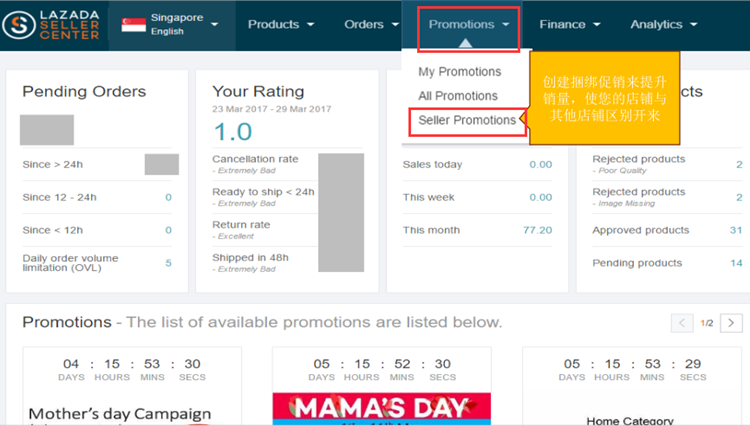Expand the Orders menu
Screen dimensions: 750x426
[x=372, y=24]
